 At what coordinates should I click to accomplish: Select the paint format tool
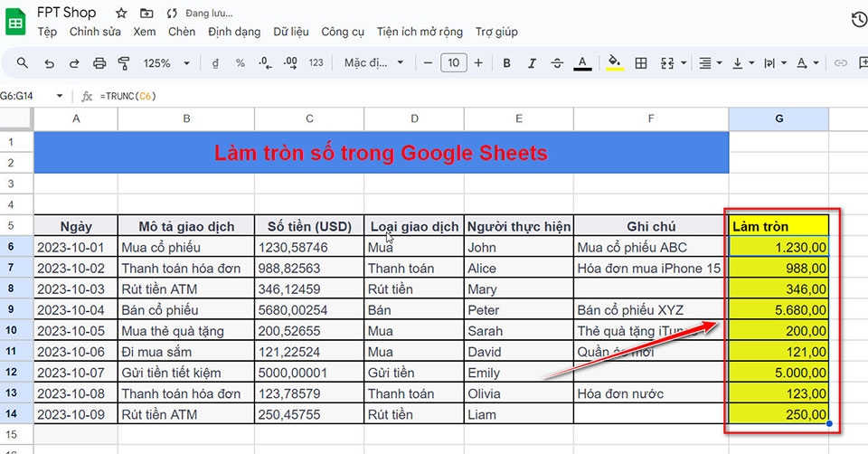click(x=124, y=63)
